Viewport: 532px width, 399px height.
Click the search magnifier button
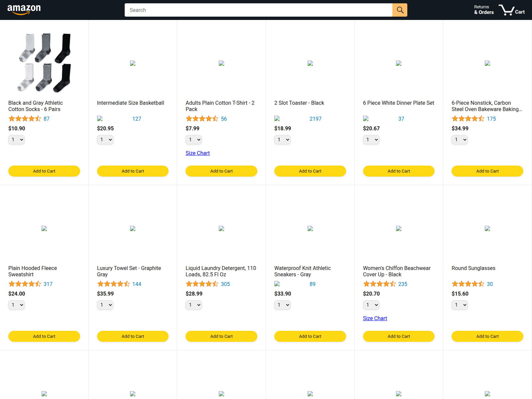pos(400,10)
